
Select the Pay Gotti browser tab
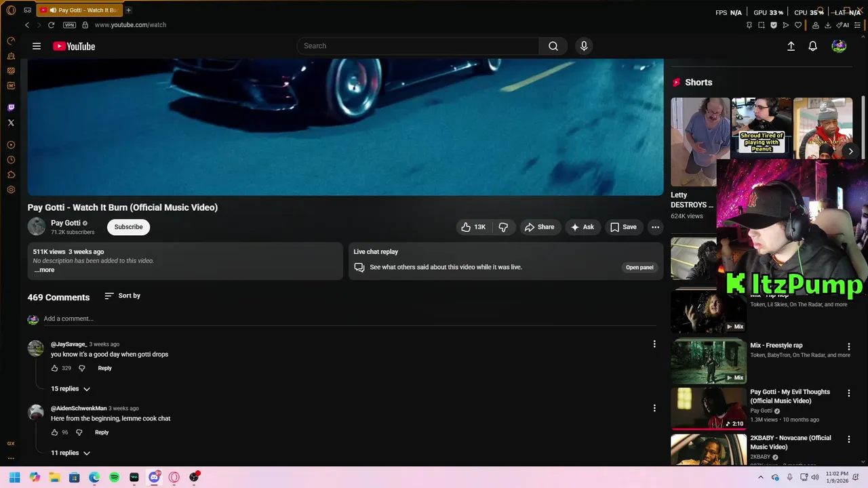(x=79, y=10)
